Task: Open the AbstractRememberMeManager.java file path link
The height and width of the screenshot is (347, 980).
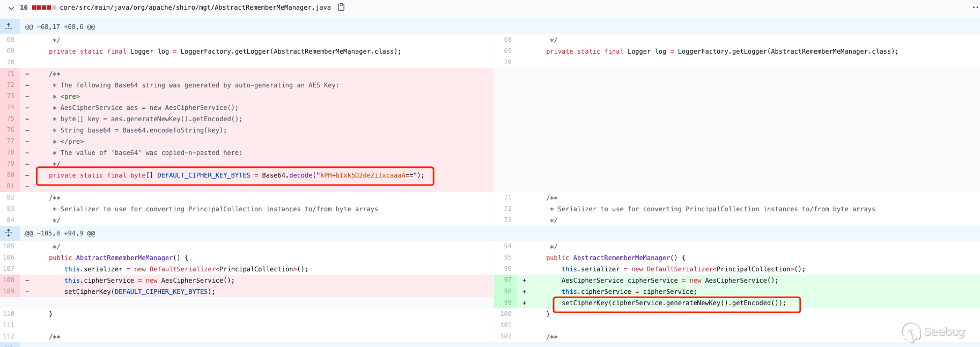Action: [x=195, y=8]
